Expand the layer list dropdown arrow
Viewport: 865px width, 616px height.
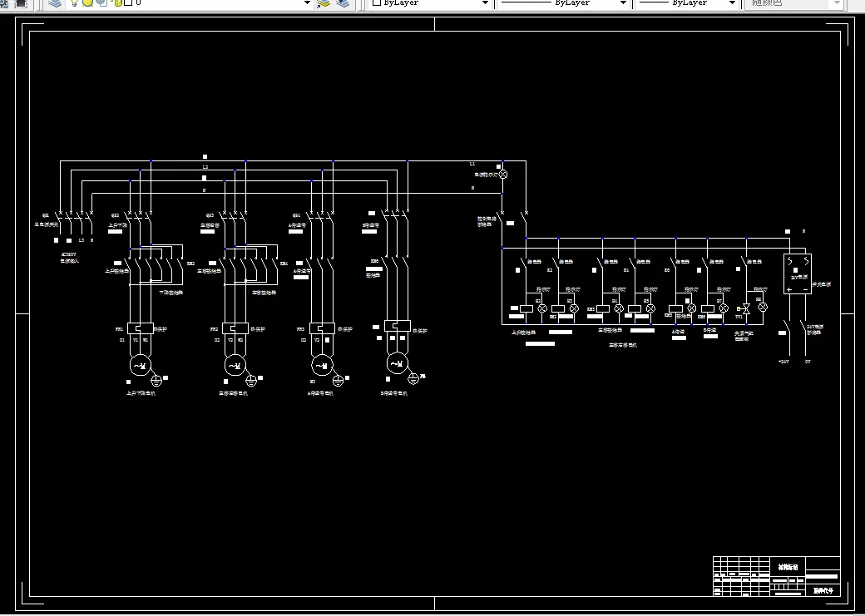pyautogui.click(x=307, y=2)
